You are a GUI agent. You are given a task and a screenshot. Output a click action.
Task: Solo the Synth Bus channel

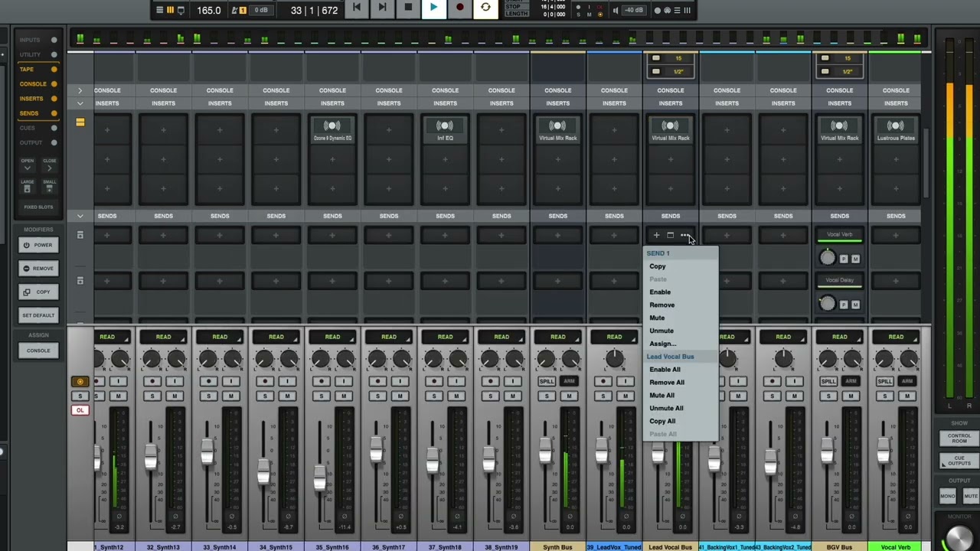pos(546,396)
